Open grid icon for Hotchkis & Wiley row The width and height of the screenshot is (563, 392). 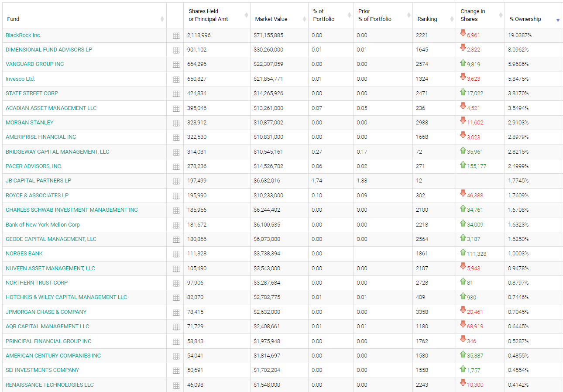176,298
